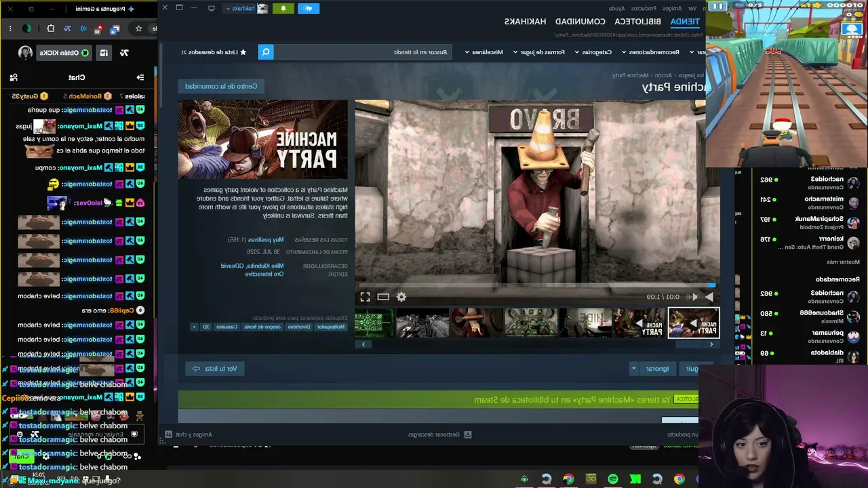Toggle fullscreen on the trailer player
This screenshot has height=488, width=868.
(365, 297)
